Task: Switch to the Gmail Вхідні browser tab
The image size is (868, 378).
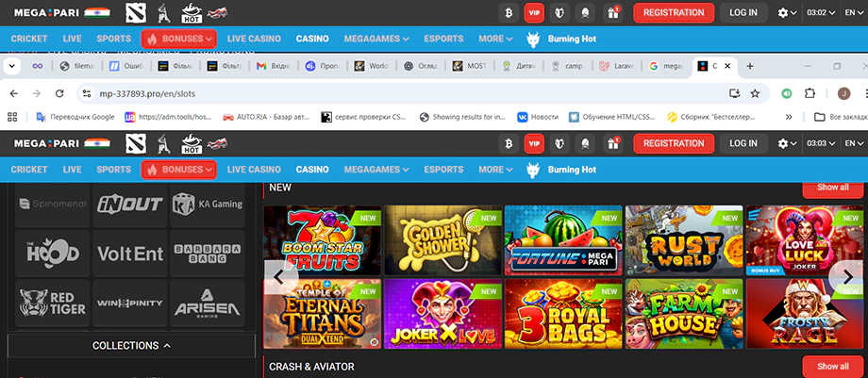Action: click(275, 66)
